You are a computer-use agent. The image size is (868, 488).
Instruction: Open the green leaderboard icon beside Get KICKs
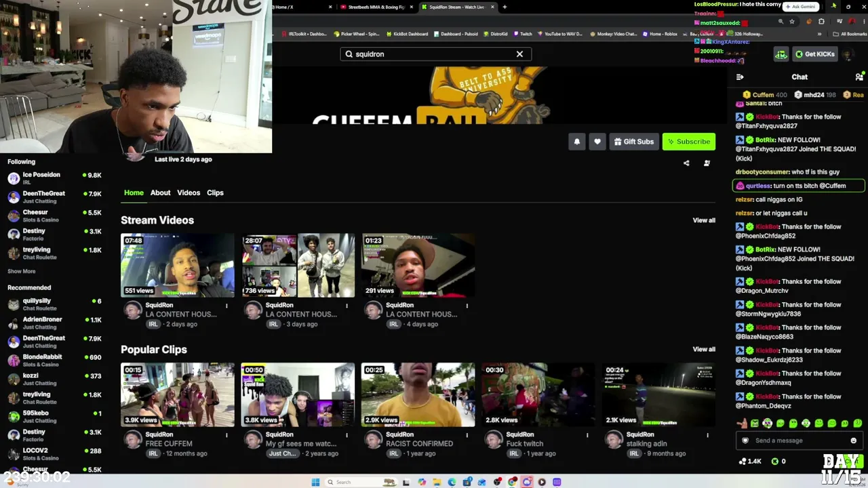tap(781, 54)
